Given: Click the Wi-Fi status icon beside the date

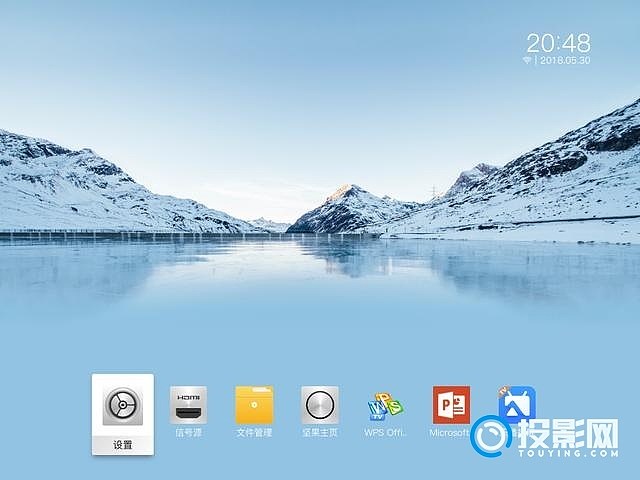Looking at the screenshot, I should click(526, 60).
